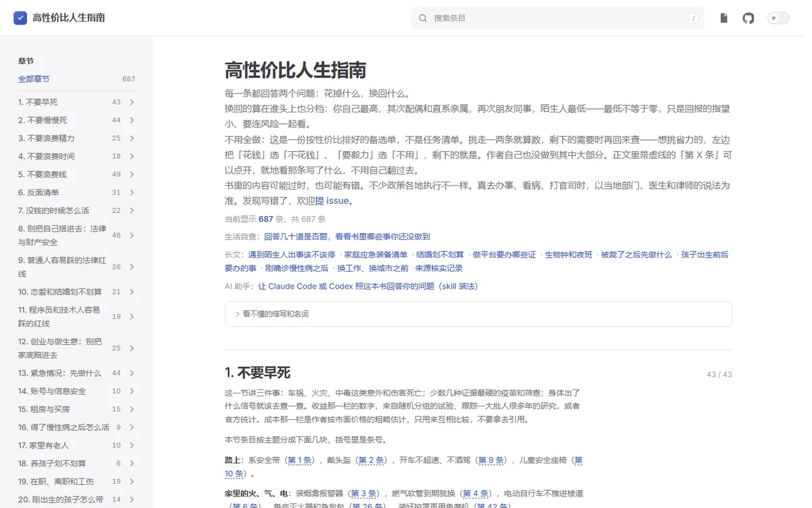Click 第 4 条 gas hose reference
Screen dimensions: 812x508
(476, 493)
